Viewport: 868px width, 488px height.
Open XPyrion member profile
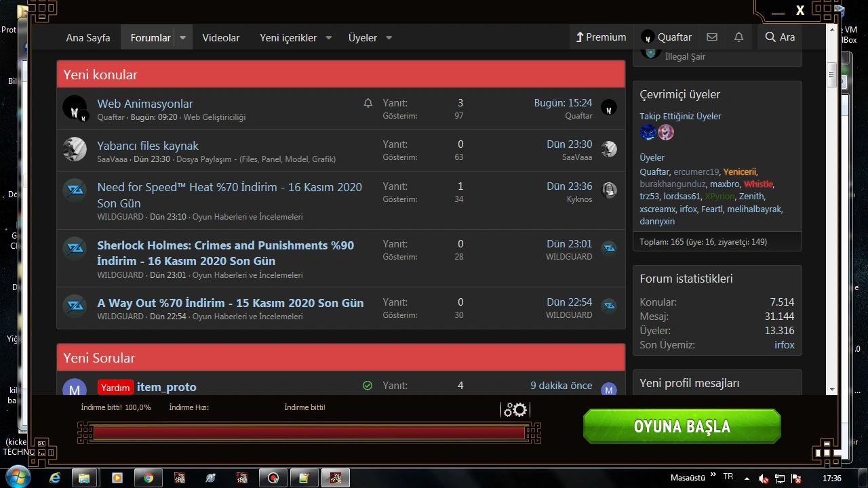pos(719,196)
